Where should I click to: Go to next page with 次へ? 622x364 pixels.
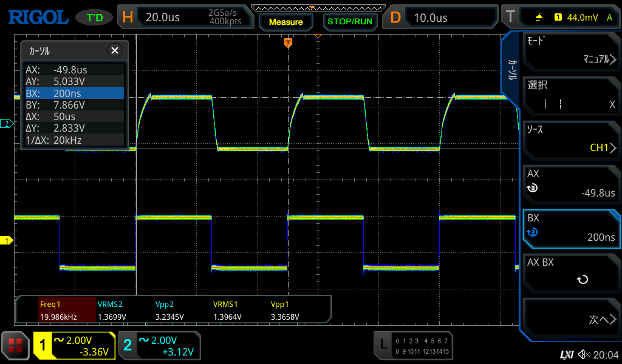pyautogui.click(x=571, y=319)
